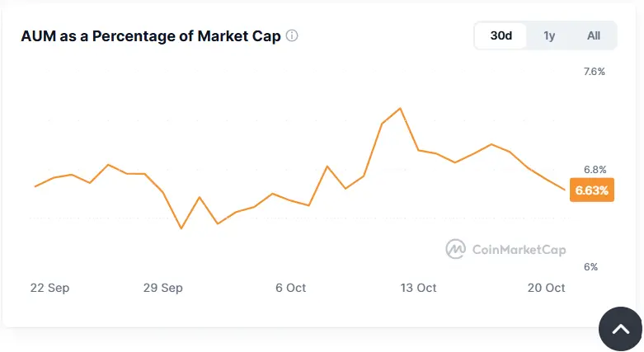Click the 6.8% y-axis label

coord(595,169)
